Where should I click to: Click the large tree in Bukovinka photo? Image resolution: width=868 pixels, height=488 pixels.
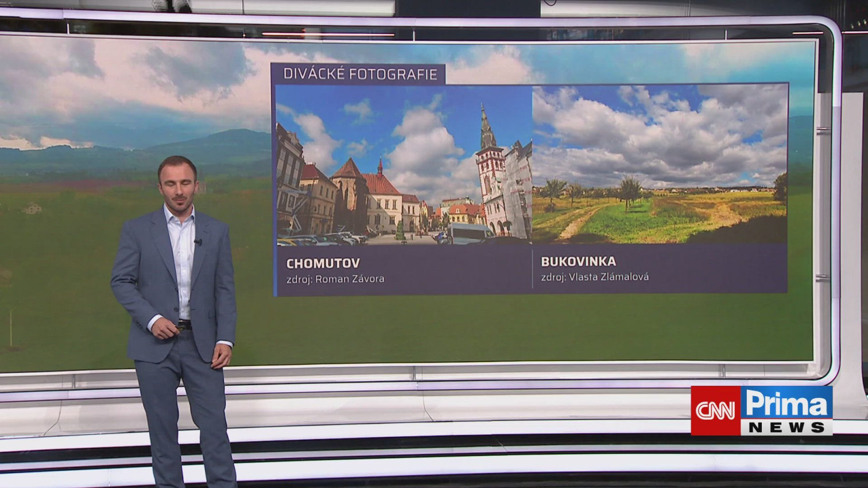click(630, 189)
